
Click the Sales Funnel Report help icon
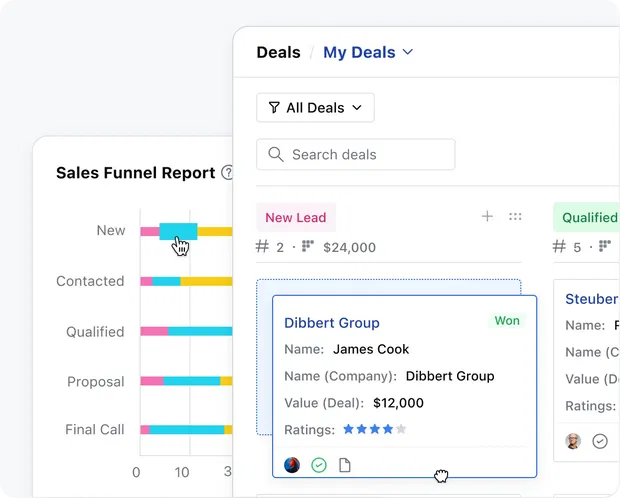[227, 173]
